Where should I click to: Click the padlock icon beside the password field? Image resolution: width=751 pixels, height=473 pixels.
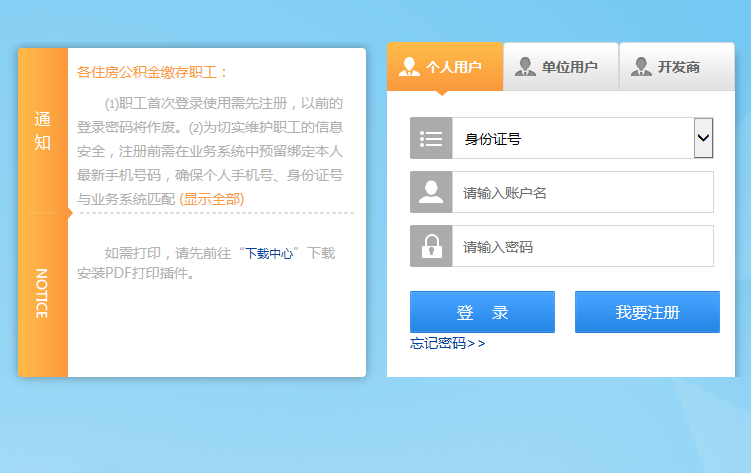pyautogui.click(x=431, y=246)
